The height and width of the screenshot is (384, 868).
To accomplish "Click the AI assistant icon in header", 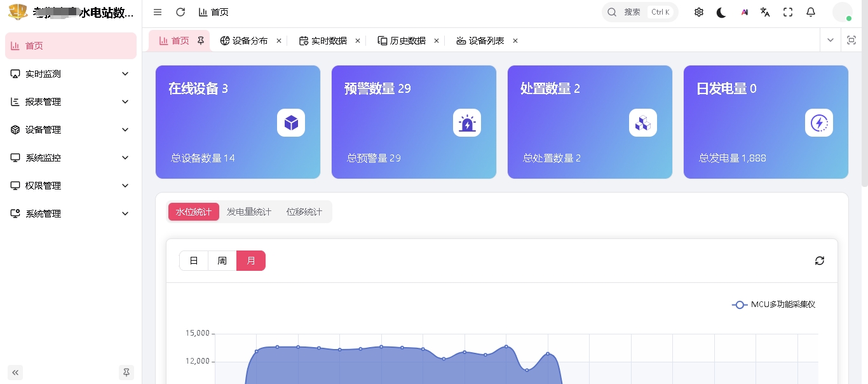I will click(744, 12).
